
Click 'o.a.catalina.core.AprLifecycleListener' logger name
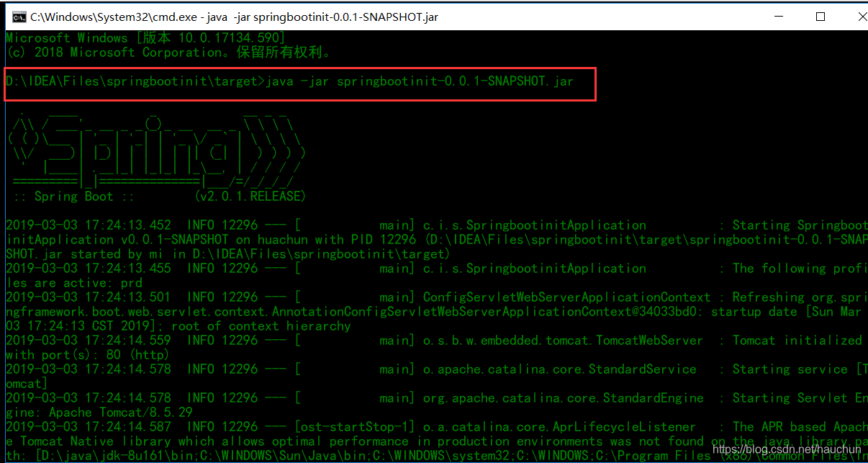coord(559,426)
